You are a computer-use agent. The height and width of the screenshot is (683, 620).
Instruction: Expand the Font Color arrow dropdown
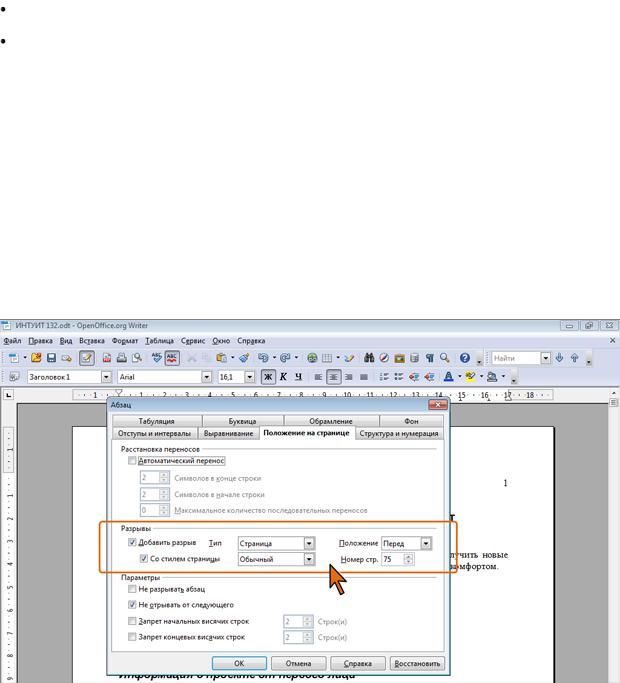[459, 377]
